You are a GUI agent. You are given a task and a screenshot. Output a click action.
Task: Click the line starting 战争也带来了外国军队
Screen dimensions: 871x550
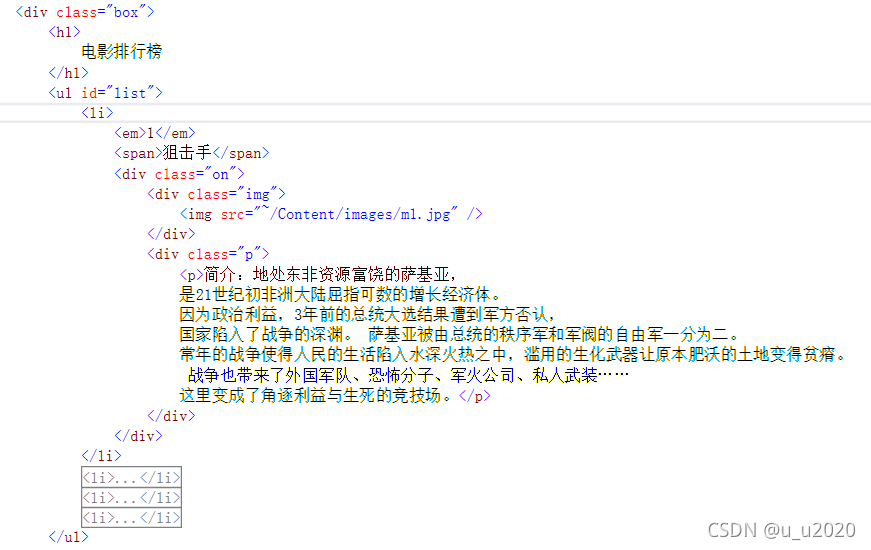click(408, 375)
